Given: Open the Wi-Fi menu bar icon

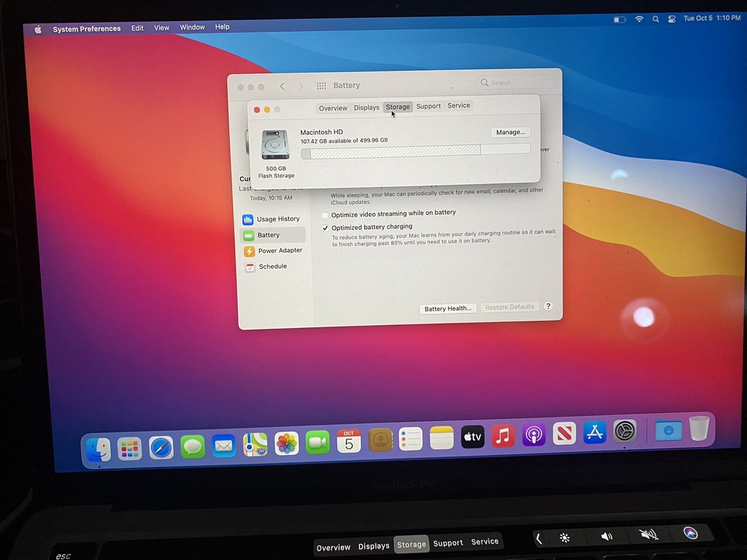Looking at the screenshot, I should pos(639,19).
